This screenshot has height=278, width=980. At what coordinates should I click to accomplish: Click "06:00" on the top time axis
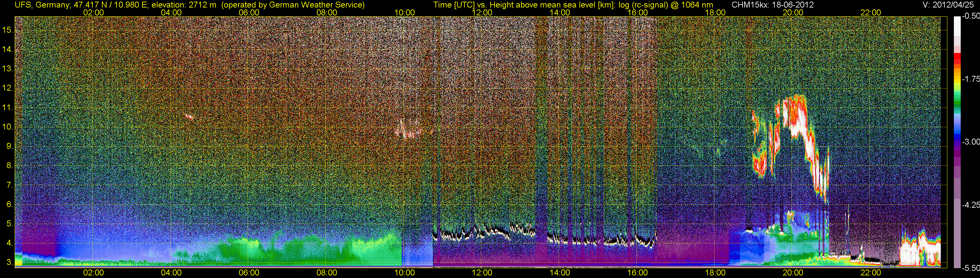pyautogui.click(x=249, y=12)
